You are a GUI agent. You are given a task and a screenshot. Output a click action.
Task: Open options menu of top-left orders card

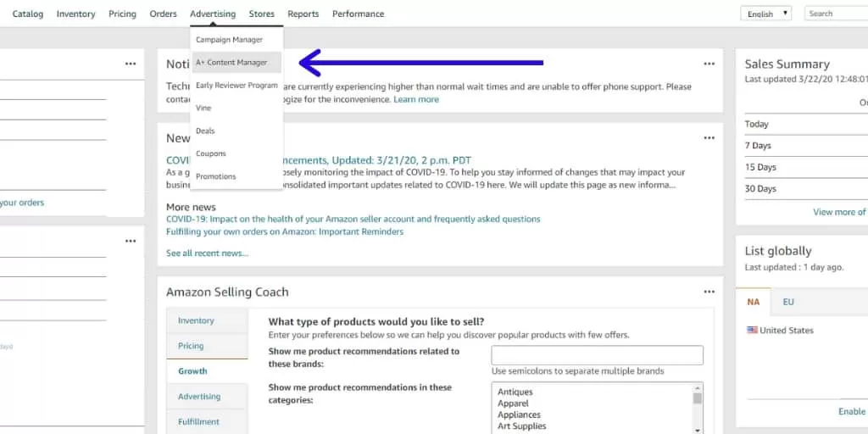pyautogui.click(x=131, y=64)
